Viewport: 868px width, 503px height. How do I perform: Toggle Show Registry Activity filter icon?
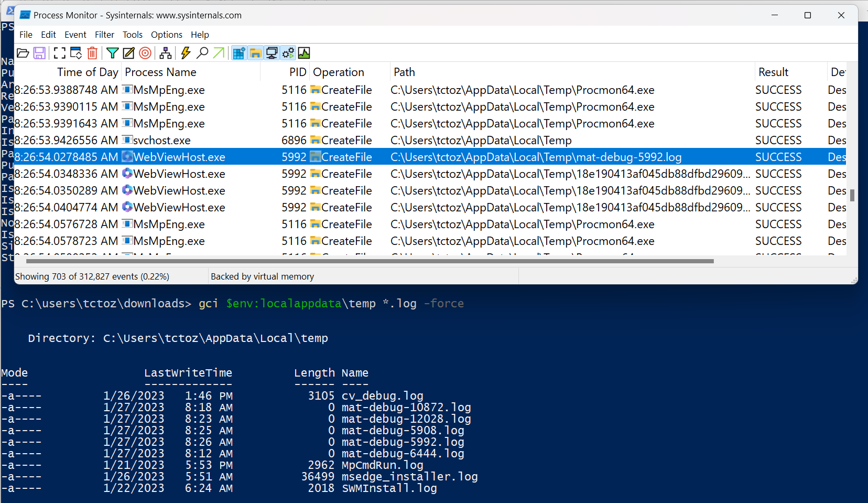coord(239,53)
